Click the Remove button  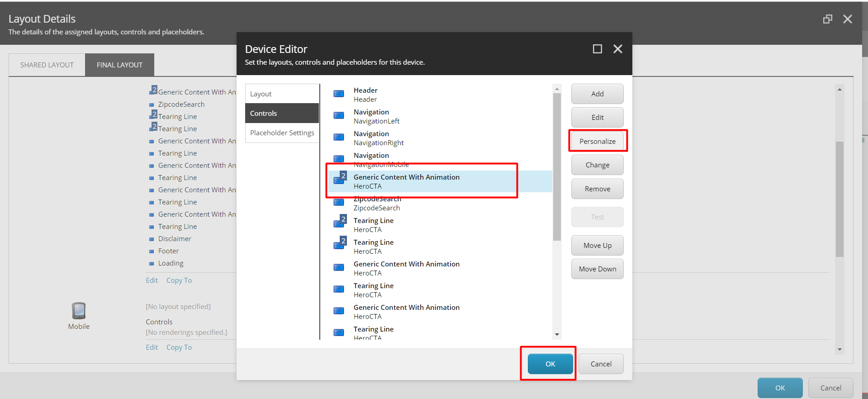point(598,189)
